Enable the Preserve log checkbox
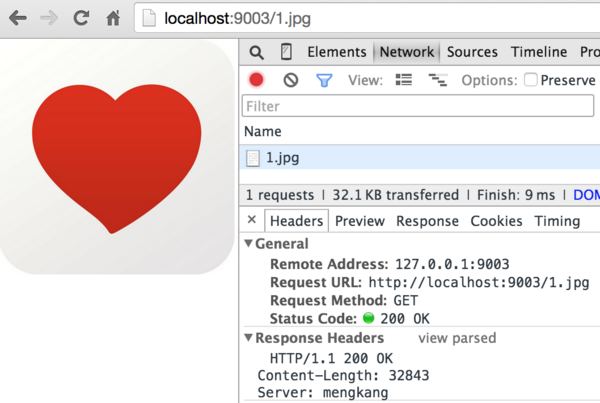600x403 pixels. (x=531, y=80)
